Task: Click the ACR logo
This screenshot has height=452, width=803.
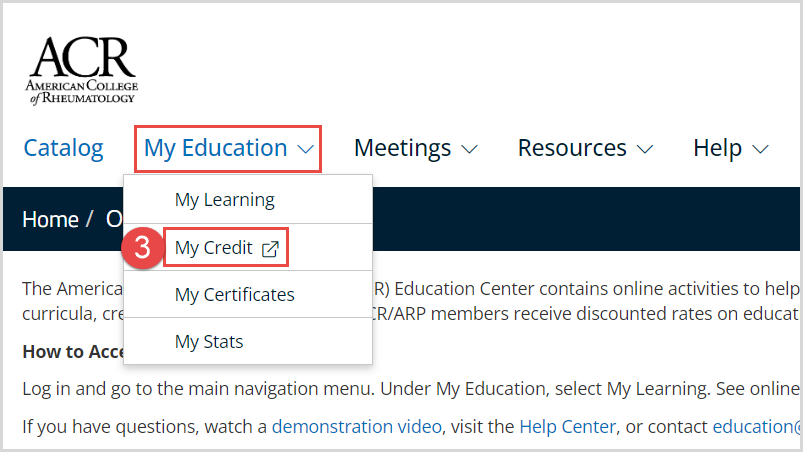Action: pos(82,71)
